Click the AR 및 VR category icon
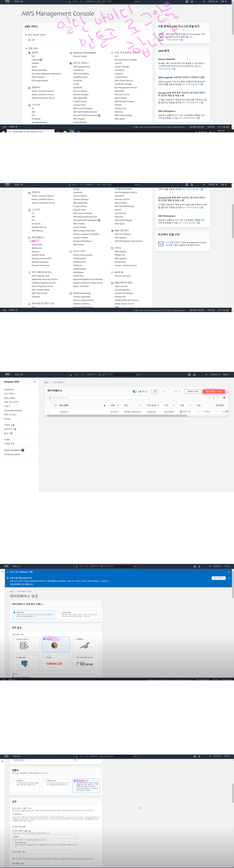Screen dimensions: 234x868 coord(112,272)
